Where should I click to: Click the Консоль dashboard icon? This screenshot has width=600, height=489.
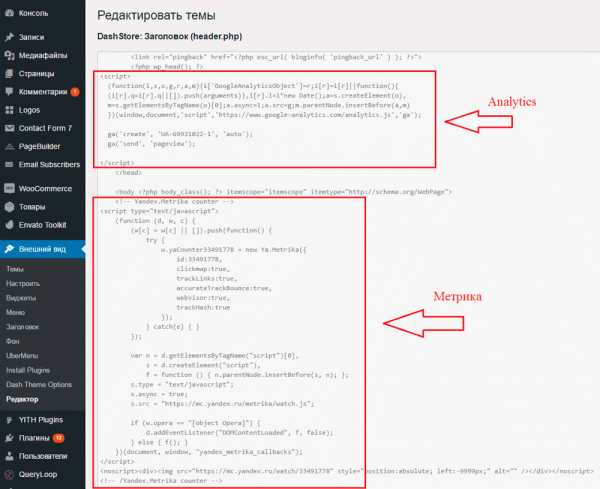9,14
